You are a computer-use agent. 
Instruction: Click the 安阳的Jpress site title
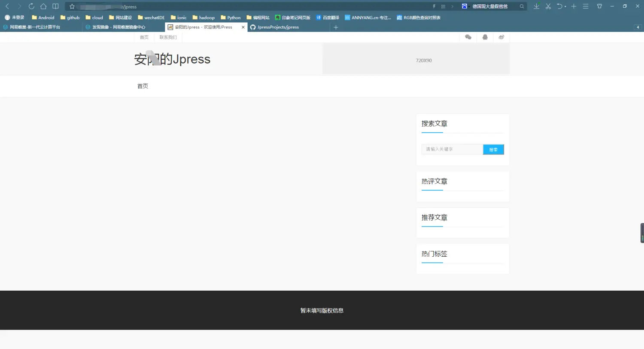point(172,59)
